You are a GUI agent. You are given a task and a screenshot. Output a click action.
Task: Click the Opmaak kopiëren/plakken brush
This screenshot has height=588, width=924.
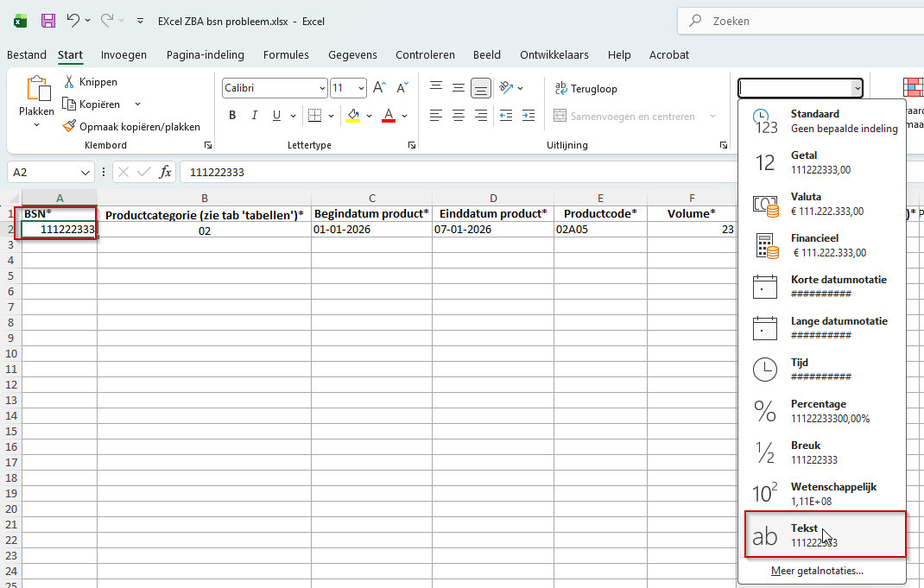[x=70, y=126]
